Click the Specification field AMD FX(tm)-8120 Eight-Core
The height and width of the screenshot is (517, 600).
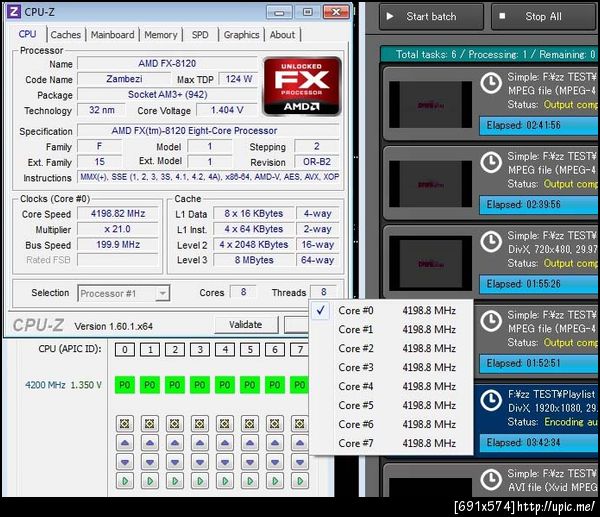pos(208,130)
